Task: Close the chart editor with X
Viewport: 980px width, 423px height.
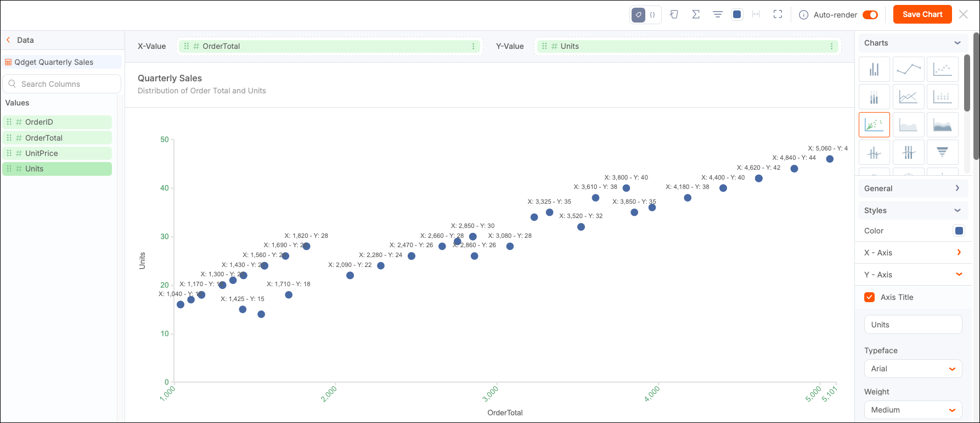Action: [964, 14]
